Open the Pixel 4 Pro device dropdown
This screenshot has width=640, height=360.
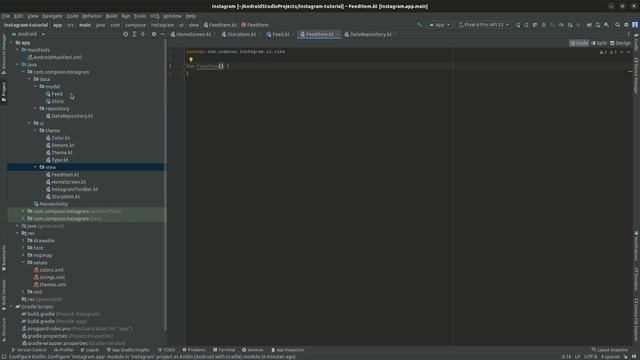point(483,25)
